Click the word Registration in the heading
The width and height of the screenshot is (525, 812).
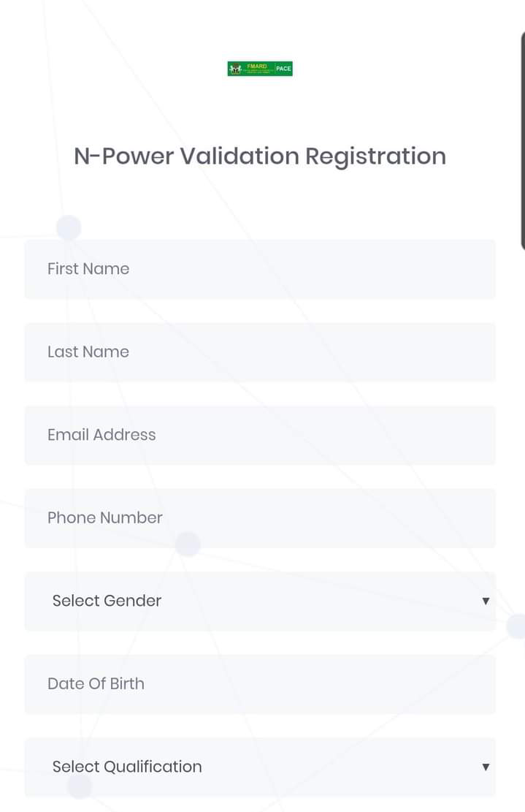375,156
